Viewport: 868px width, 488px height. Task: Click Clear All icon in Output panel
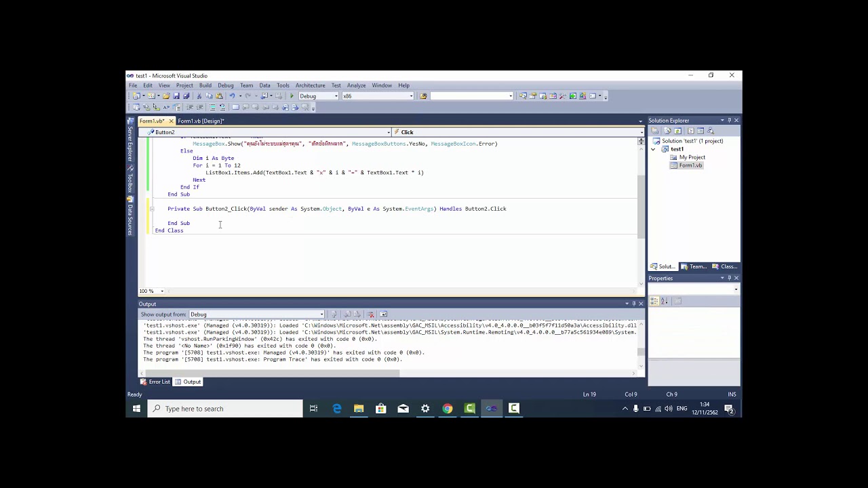point(371,314)
